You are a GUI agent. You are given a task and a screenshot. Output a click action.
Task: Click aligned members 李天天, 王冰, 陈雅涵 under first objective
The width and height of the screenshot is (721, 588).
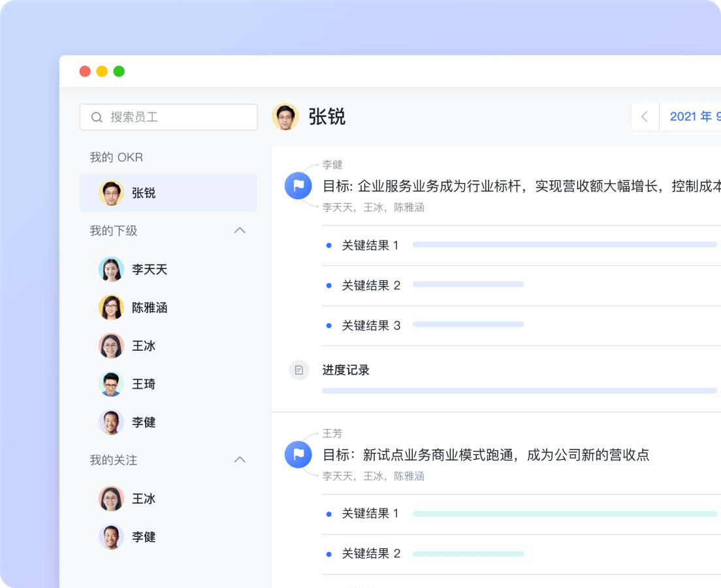374,208
